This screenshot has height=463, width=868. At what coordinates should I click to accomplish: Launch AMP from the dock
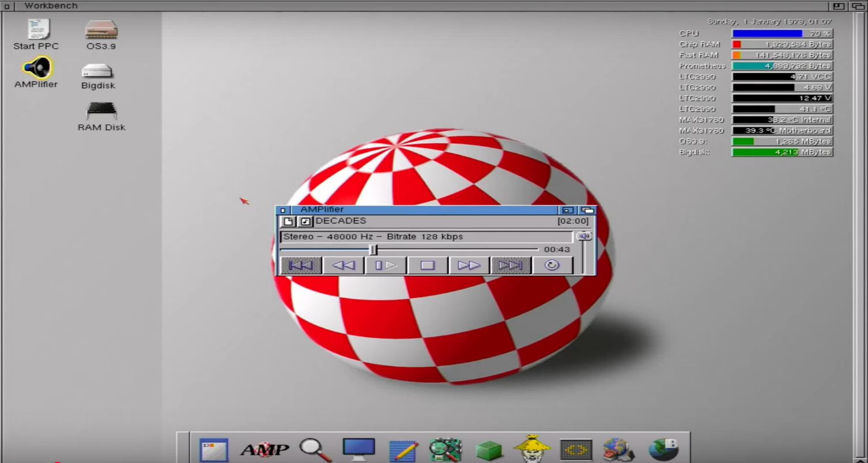coord(265,450)
